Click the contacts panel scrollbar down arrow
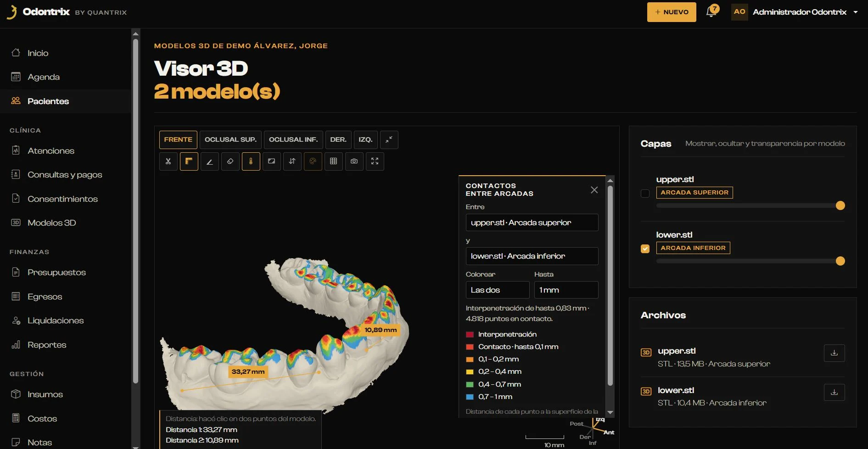868x449 pixels. point(610,413)
